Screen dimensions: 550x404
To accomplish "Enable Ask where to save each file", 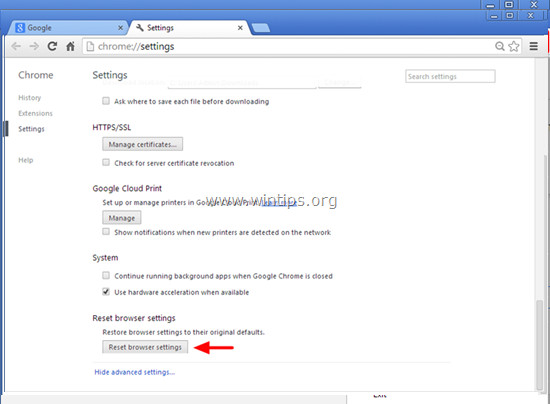I will [x=106, y=101].
